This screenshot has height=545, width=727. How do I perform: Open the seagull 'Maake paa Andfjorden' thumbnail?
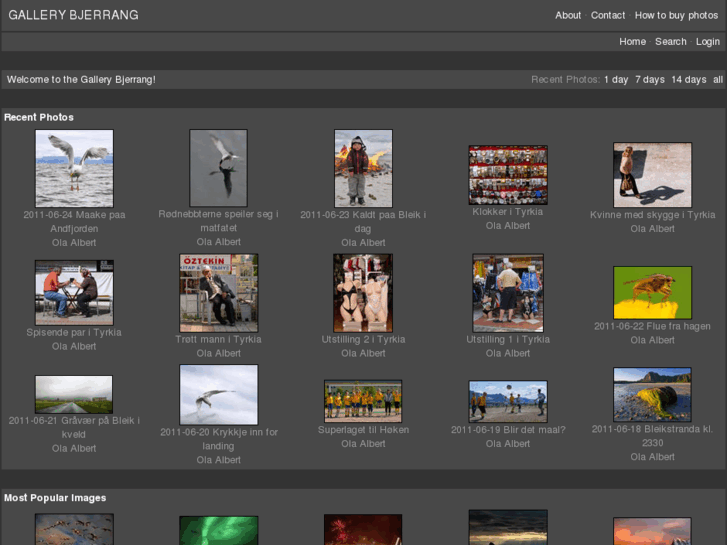click(74, 168)
